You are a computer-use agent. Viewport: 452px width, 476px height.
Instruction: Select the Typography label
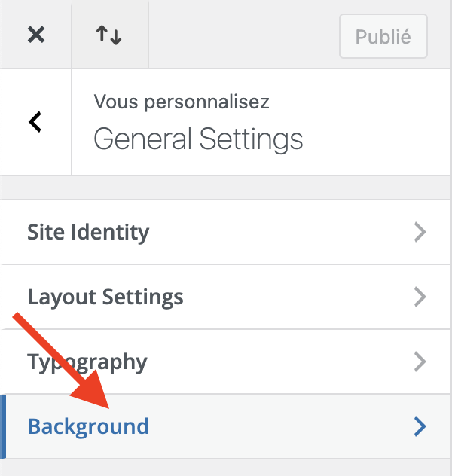point(87,362)
